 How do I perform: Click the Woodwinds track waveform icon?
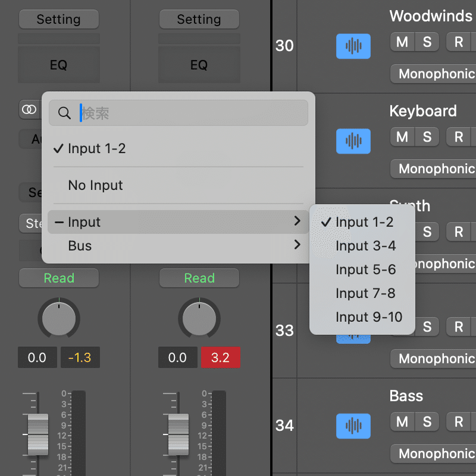point(353,46)
